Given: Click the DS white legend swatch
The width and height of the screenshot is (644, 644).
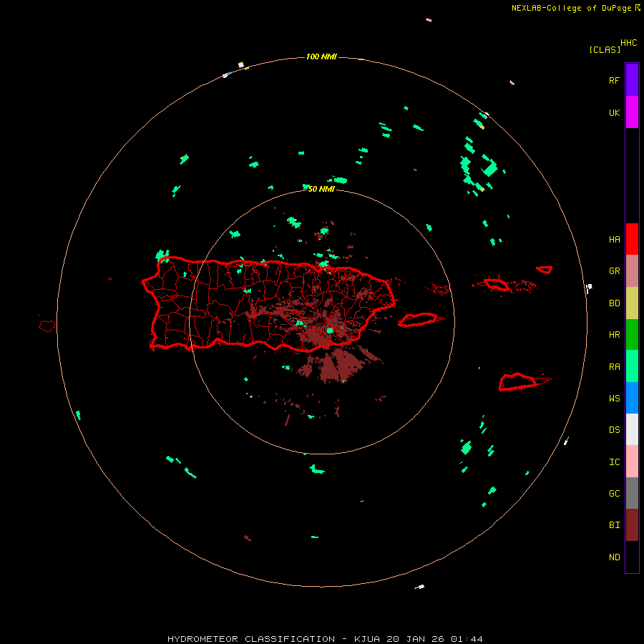Looking at the screenshot, I should 632,429.
